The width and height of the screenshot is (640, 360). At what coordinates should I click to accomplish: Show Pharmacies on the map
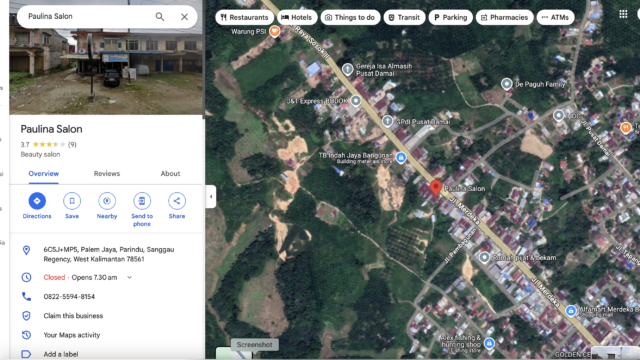(x=504, y=17)
